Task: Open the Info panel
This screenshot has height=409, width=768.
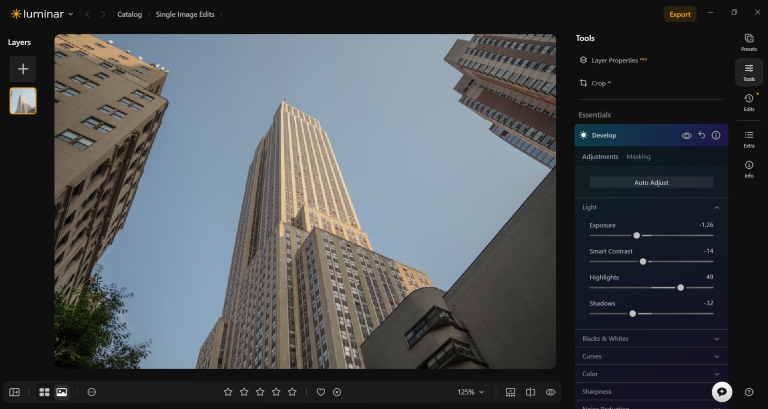Action: (748, 169)
